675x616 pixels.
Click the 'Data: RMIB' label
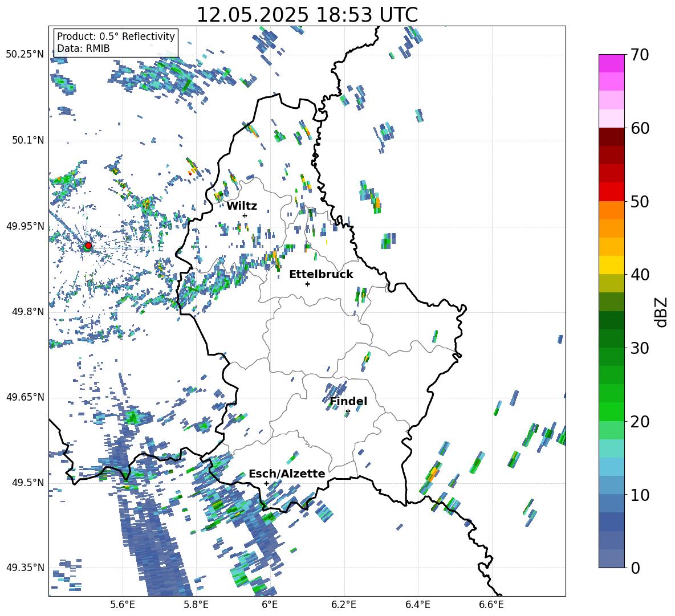coord(83,48)
